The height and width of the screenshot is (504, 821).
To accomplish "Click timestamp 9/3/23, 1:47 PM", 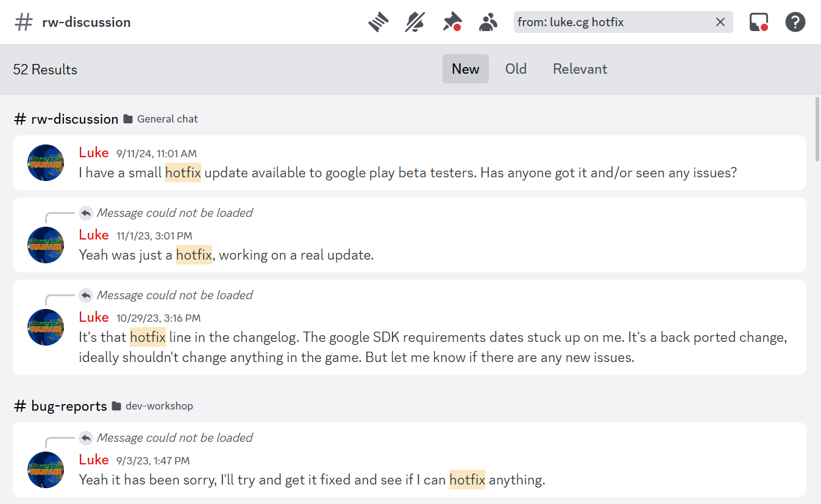I will pos(153,461).
